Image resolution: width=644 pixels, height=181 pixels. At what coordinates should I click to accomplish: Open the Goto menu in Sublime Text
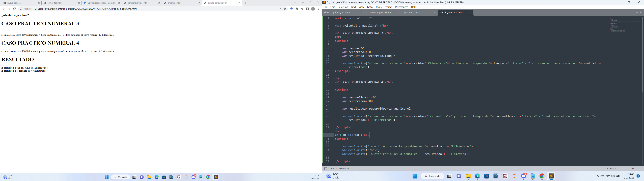point(370,7)
